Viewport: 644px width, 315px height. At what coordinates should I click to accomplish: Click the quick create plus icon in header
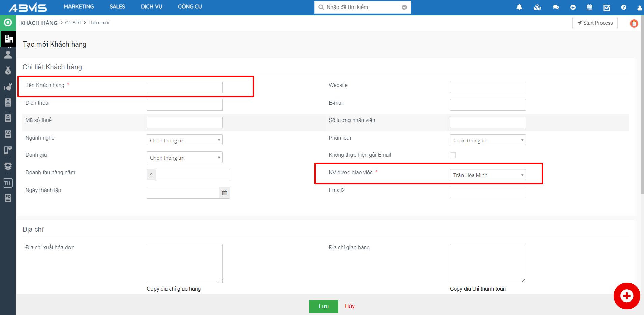(573, 7)
